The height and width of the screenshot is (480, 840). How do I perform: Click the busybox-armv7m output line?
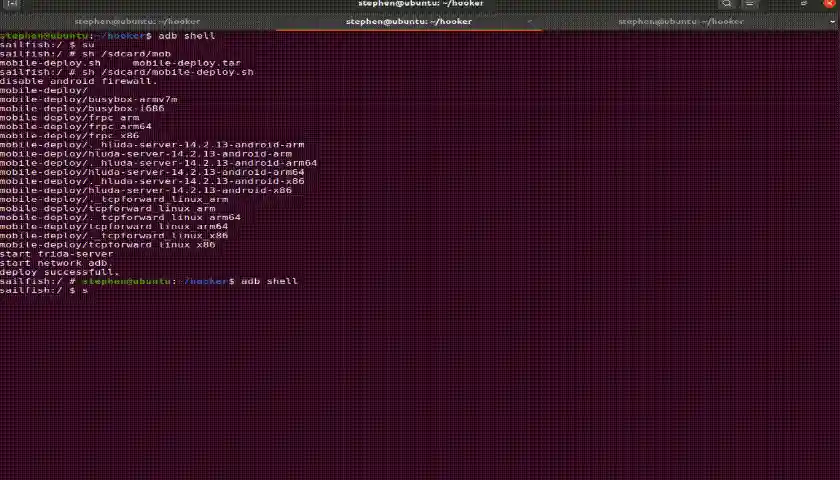(88, 100)
